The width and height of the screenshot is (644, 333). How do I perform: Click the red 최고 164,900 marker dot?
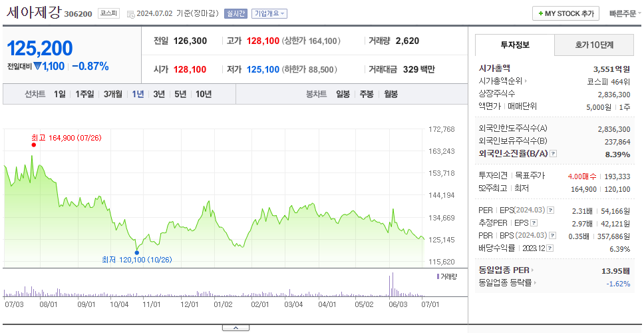click(x=34, y=145)
